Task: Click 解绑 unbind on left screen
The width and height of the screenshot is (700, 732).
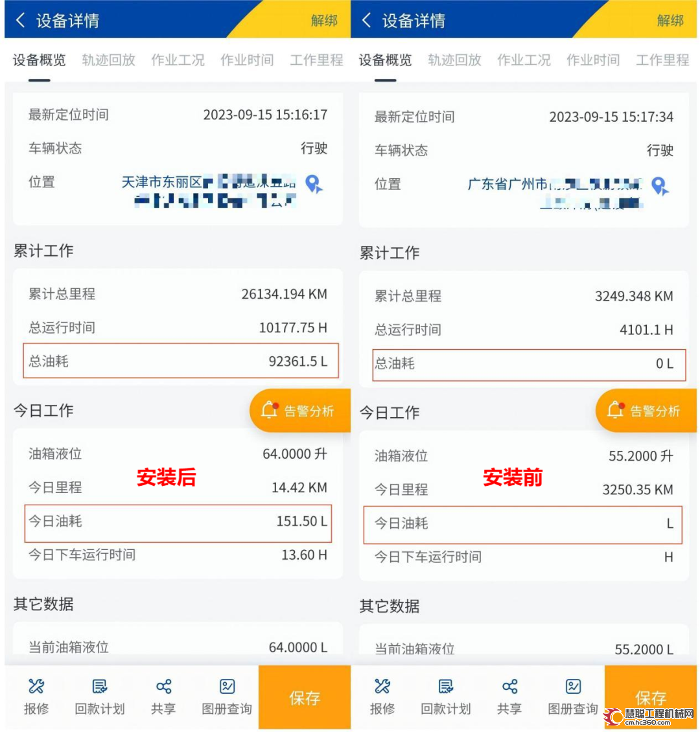Action: (x=324, y=21)
